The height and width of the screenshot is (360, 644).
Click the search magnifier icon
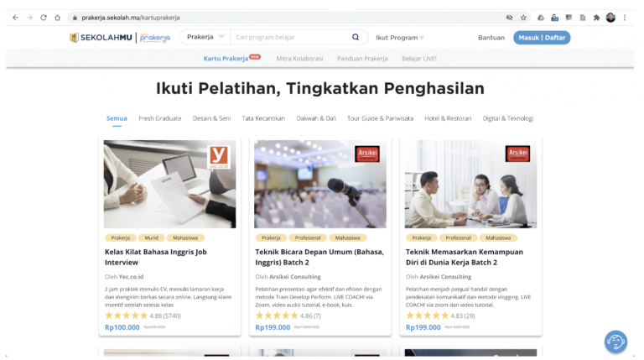point(356,37)
